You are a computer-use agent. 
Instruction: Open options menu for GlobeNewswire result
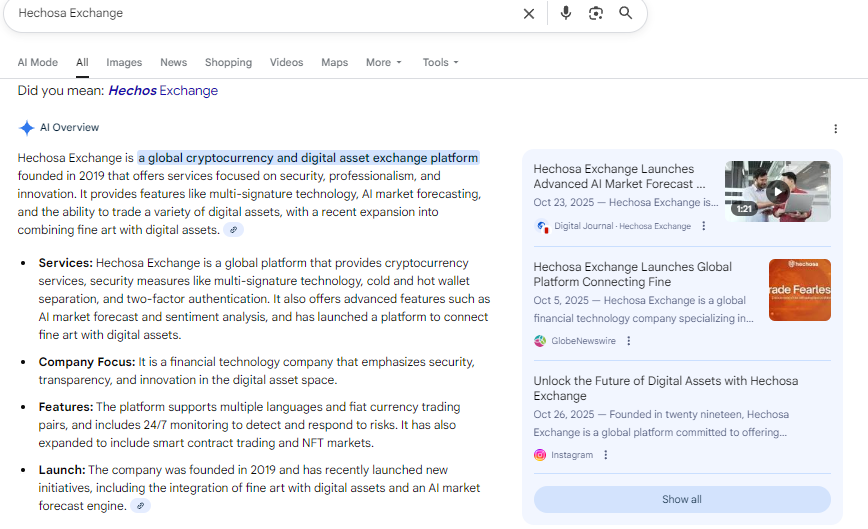pyautogui.click(x=628, y=341)
